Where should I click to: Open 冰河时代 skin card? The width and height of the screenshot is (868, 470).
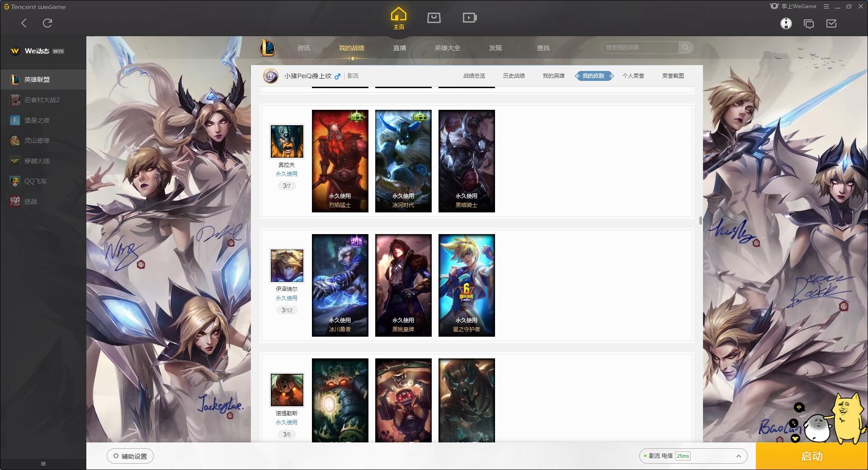point(403,161)
